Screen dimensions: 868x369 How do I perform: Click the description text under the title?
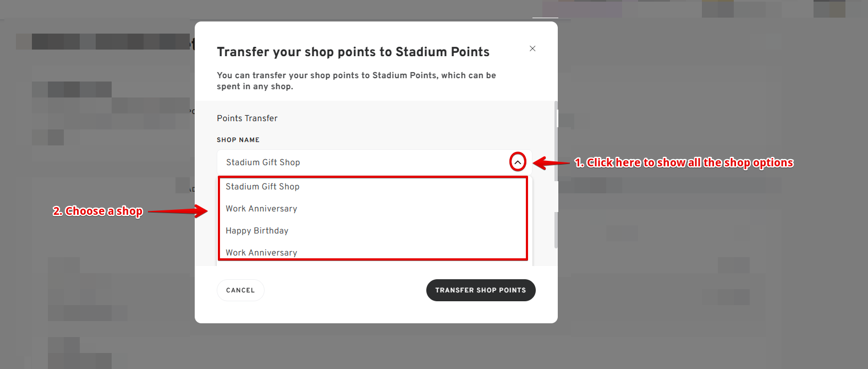click(356, 80)
